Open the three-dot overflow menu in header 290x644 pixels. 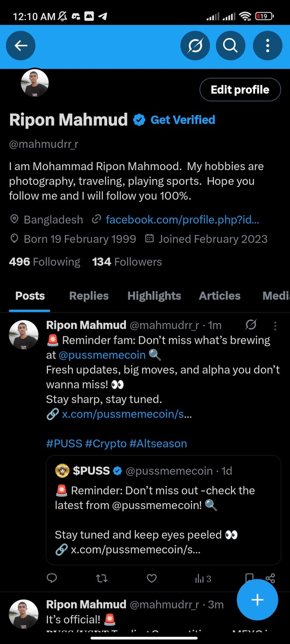click(x=267, y=45)
